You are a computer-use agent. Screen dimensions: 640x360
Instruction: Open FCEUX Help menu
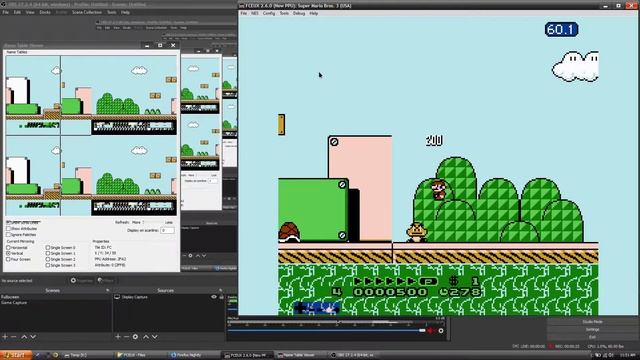tap(313, 13)
